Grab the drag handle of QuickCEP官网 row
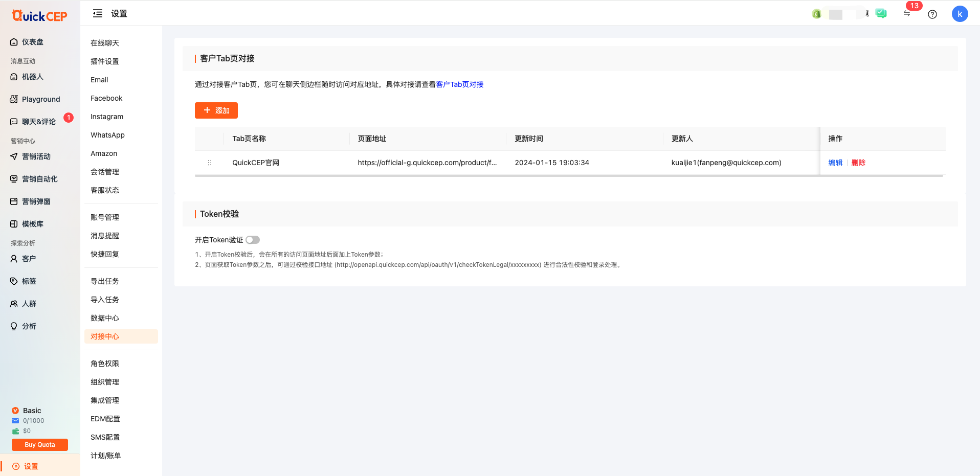Image resolution: width=980 pixels, height=476 pixels. (x=210, y=163)
